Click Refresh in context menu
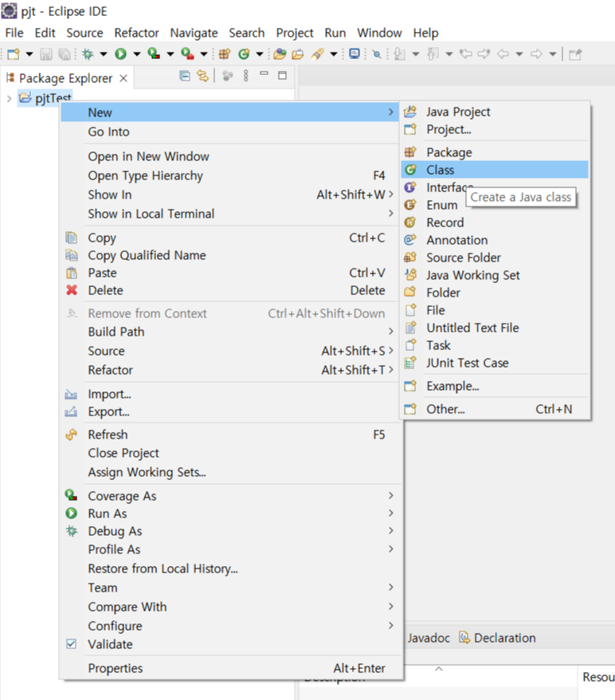This screenshot has width=615, height=700. click(229, 435)
